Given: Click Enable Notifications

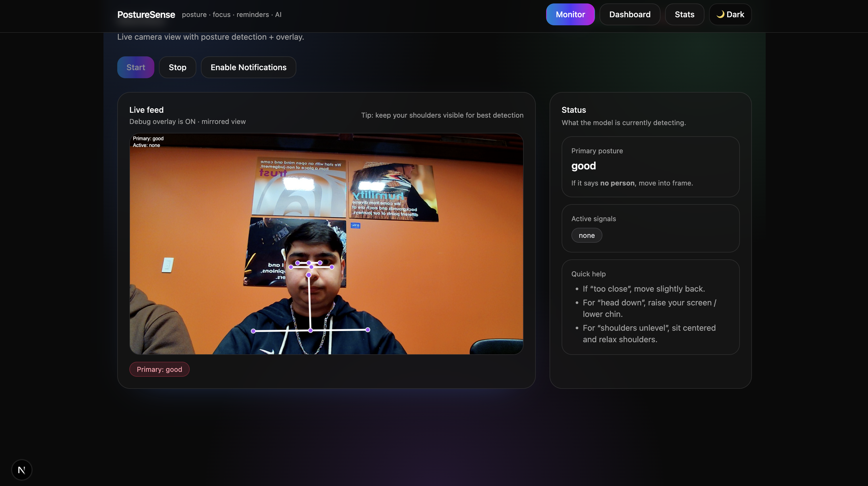Looking at the screenshot, I should pyautogui.click(x=248, y=67).
